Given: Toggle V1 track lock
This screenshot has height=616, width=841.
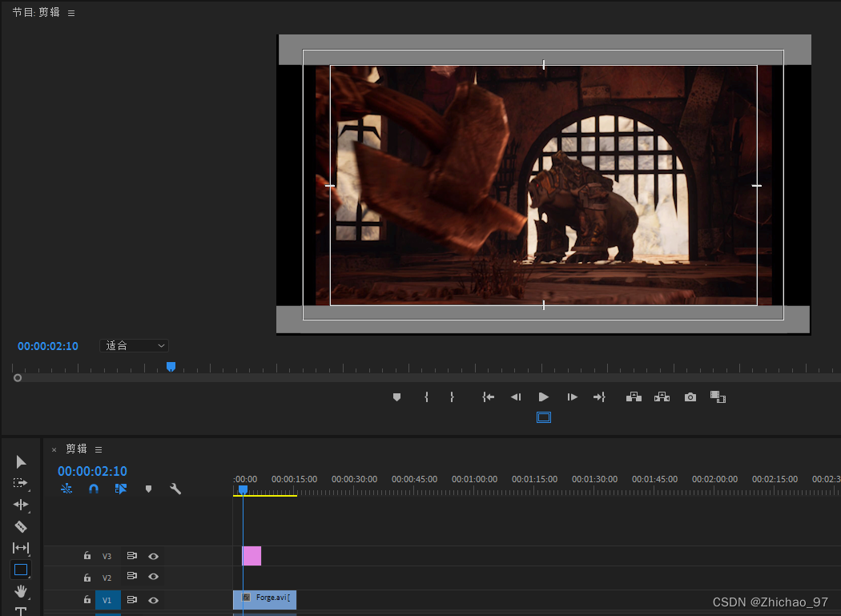Looking at the screenshot, I should pos(87,600).
